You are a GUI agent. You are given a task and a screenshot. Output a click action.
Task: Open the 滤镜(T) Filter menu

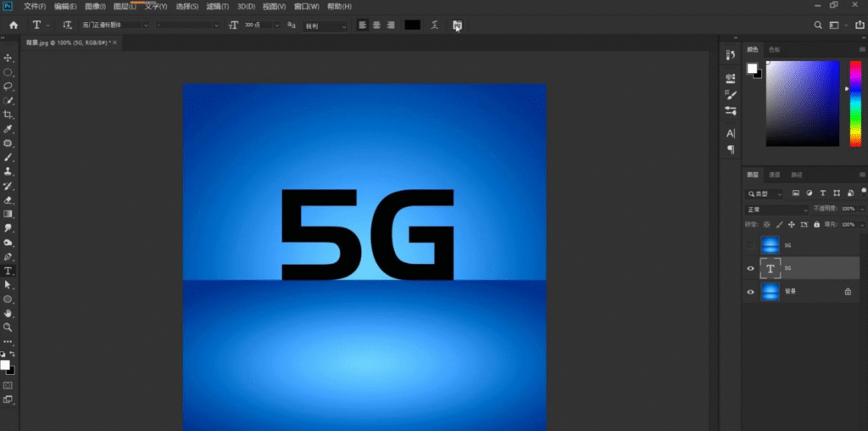tap(217, 6)
